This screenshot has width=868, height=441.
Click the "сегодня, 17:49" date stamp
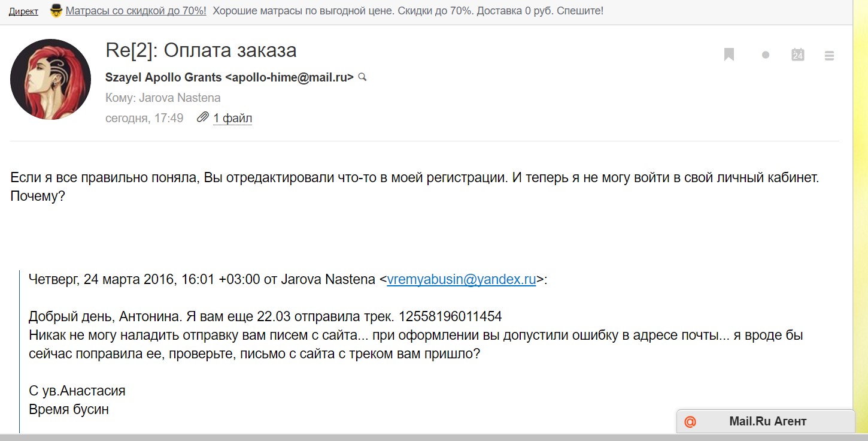[144, 118]
